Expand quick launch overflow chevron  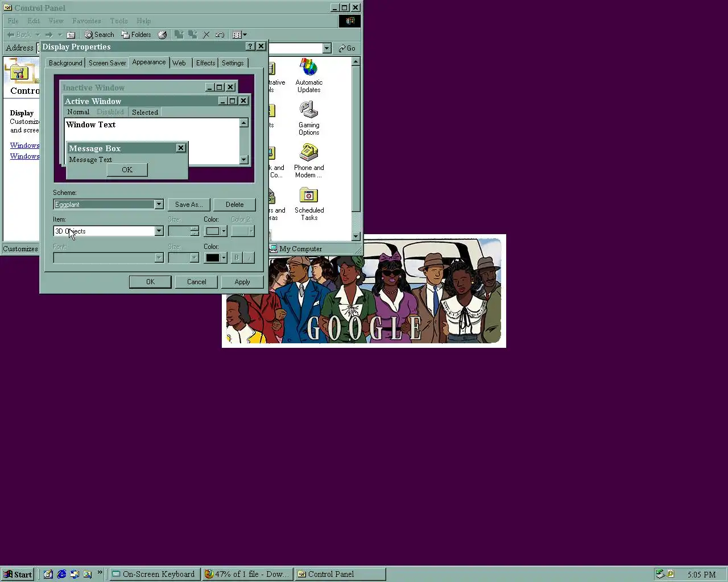pos(100,573)
